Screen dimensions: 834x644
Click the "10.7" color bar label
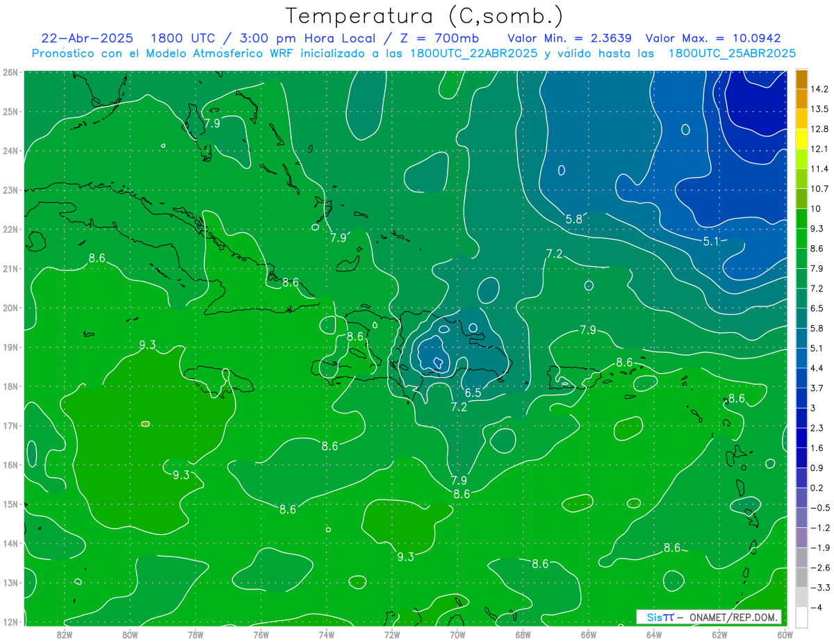click(x=819, y=188)
